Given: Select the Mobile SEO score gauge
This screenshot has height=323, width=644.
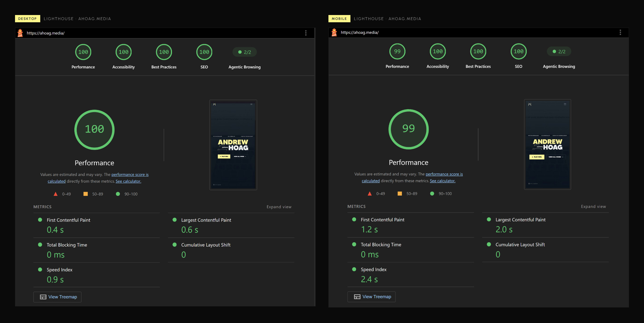Looking at the screenshot, I should pos(518,52).
